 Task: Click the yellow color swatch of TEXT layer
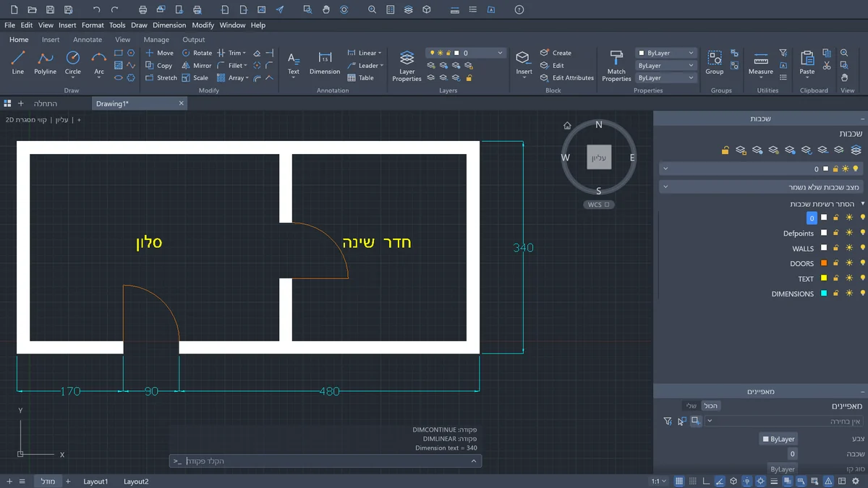823,278
